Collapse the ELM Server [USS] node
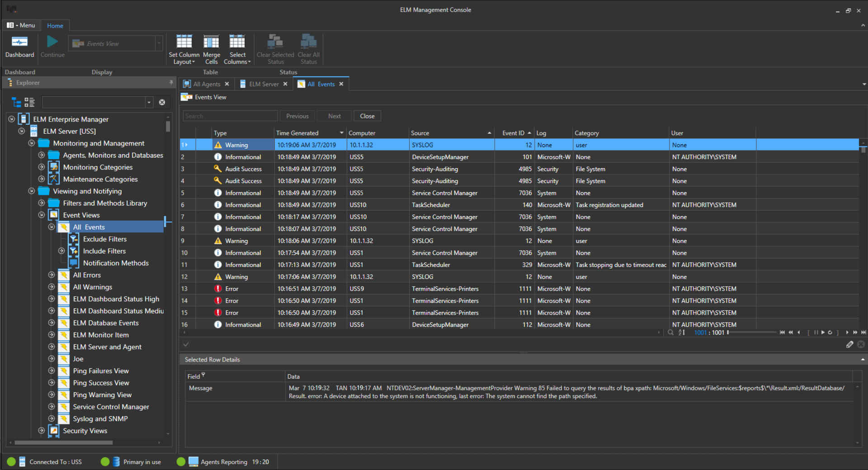This screenshot has width=868, height=470. click(21, 131)
